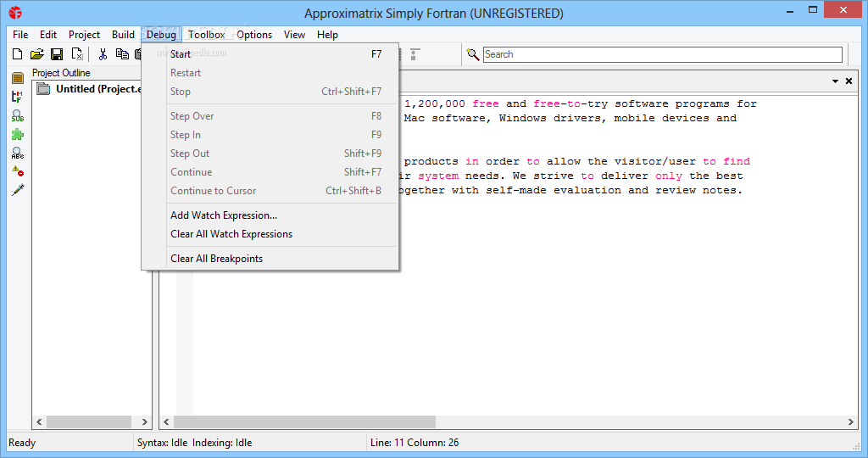Click the editor horizontal scrollbar left arrow
Screen dimensions: 868x458
point(166,422)
